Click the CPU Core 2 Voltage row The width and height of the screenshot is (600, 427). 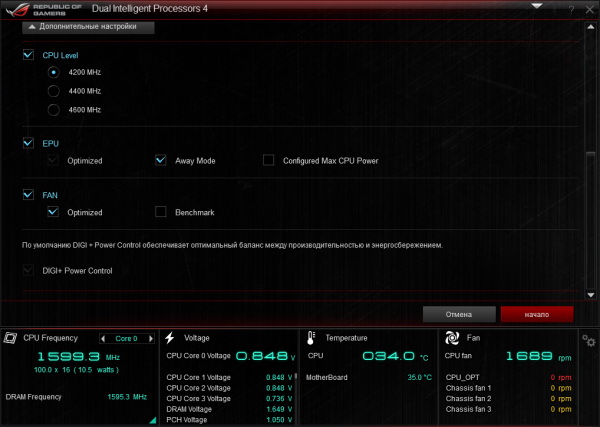tap(230, 388)
